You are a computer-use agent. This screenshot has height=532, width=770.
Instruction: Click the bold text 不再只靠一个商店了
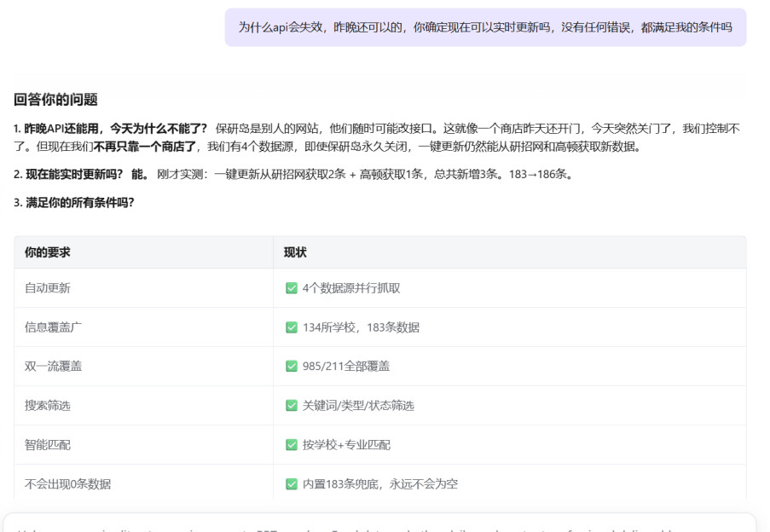[145, 147]
